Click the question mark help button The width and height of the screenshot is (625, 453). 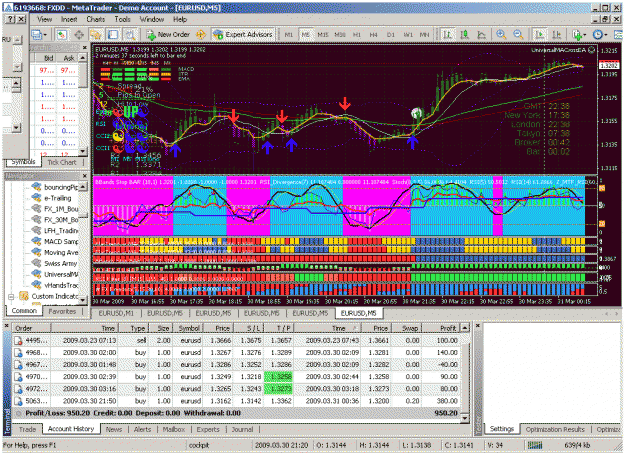point(11,19)
